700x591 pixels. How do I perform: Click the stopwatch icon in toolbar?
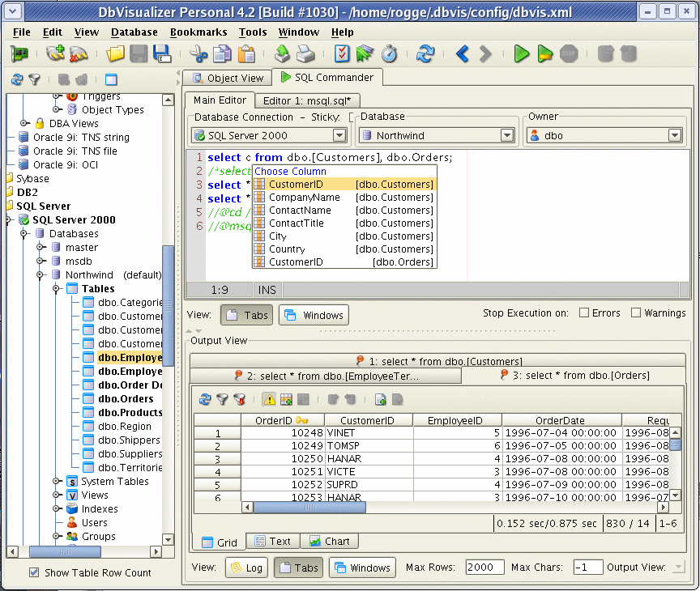tap(389, 54)
